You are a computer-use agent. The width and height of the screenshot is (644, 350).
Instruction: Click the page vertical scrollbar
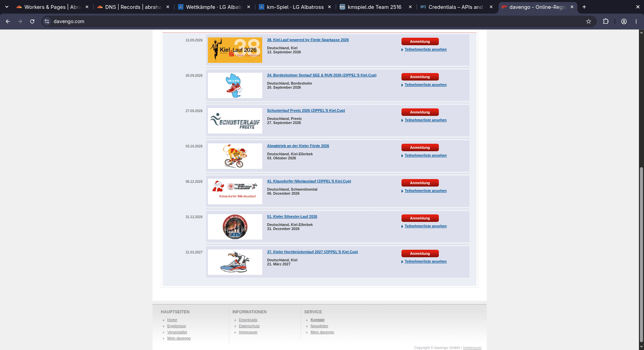pos(641,255)
